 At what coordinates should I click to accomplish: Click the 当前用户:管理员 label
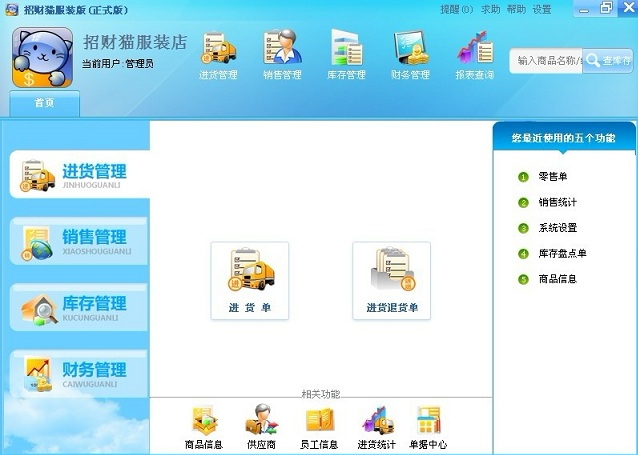[x=118, y=64]
